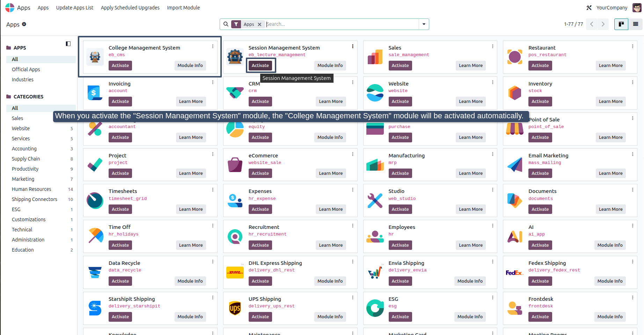Click the Timesheets app icon
The height and width of the screenshot is (335, 644).
[95, 200]
